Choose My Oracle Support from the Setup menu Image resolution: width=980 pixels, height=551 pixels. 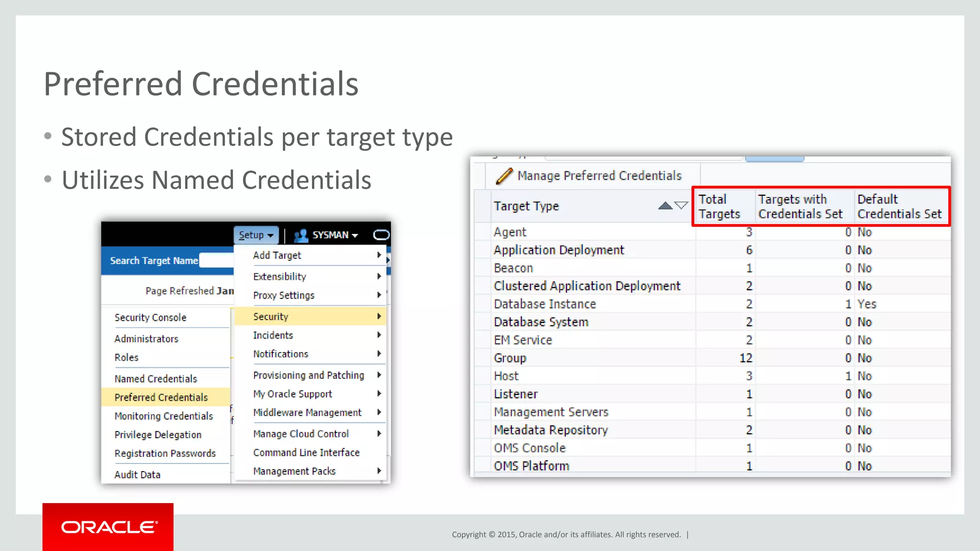pos(310,394)
